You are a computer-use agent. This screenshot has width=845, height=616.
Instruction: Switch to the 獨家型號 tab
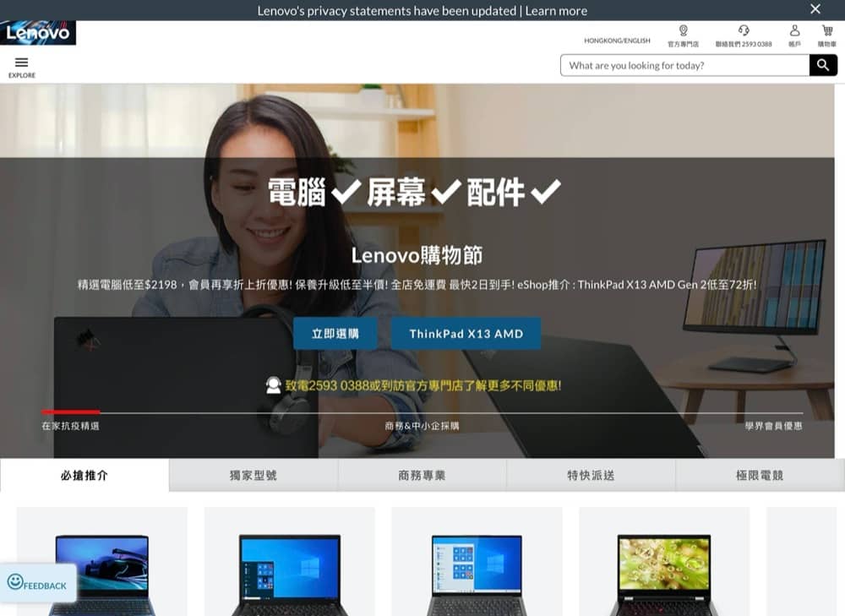[x=253, y=476]
